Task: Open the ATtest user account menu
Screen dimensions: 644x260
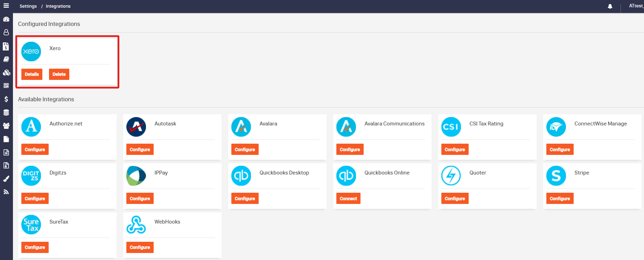Action: 636,6
